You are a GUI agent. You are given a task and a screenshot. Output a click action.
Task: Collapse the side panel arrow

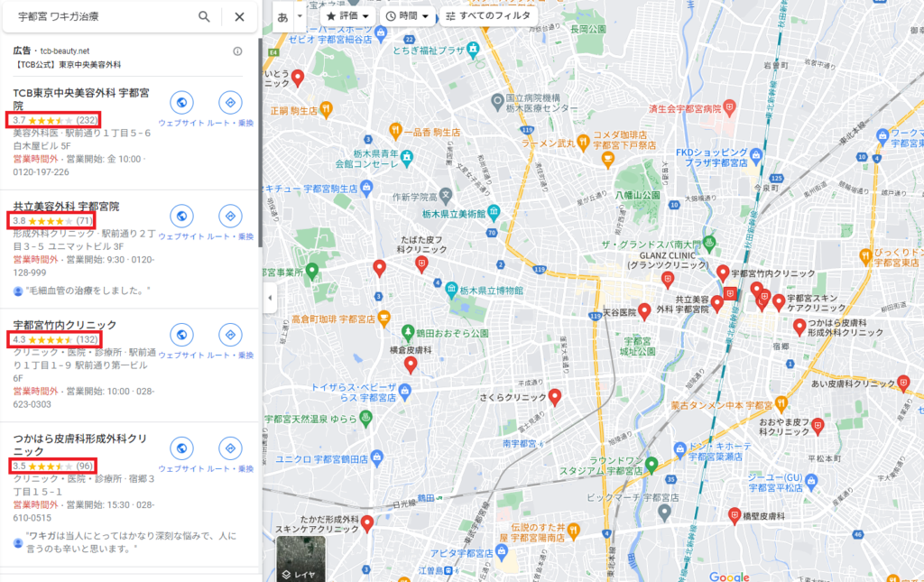click(270, 298)
